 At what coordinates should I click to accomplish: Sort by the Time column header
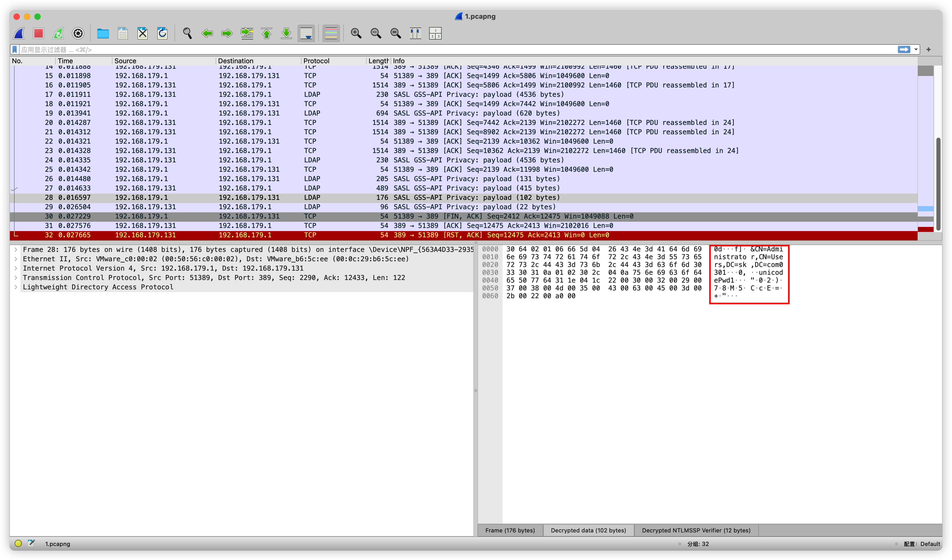(x=84, y=61)
